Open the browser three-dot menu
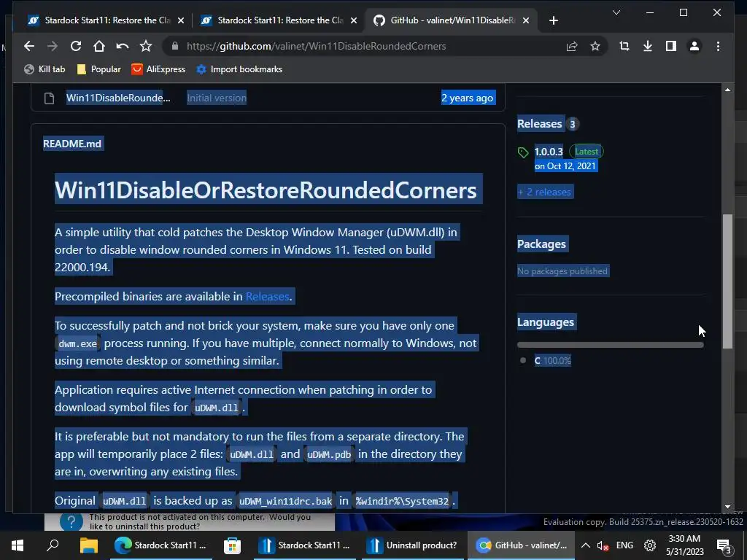747x560 pixels. (718, 46)
